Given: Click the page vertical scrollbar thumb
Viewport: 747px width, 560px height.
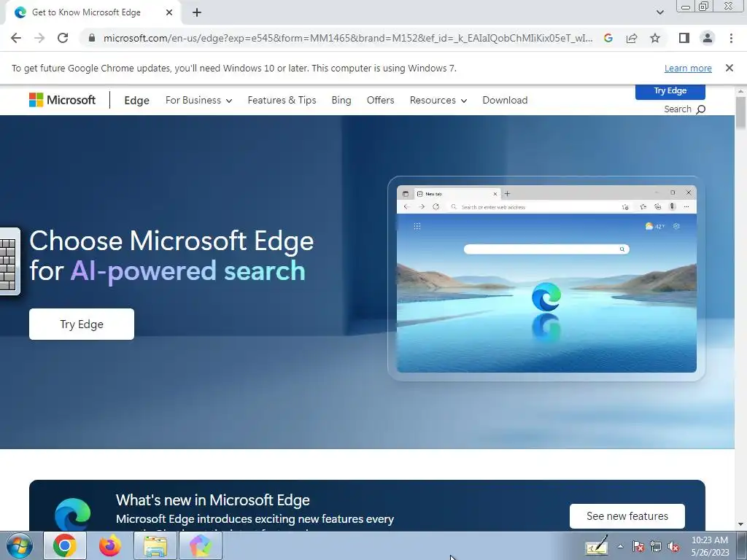Looking at the screenshot, I should [x=740, y=112].
